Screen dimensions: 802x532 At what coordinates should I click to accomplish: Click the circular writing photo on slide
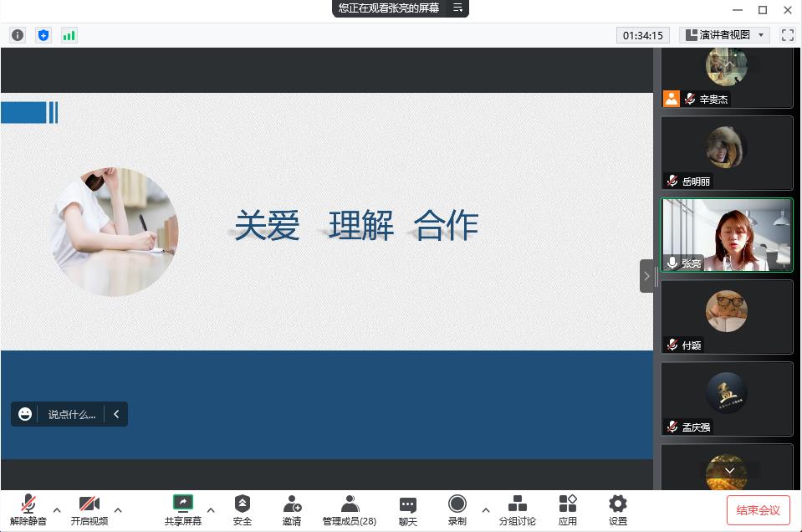coord(115,232)
